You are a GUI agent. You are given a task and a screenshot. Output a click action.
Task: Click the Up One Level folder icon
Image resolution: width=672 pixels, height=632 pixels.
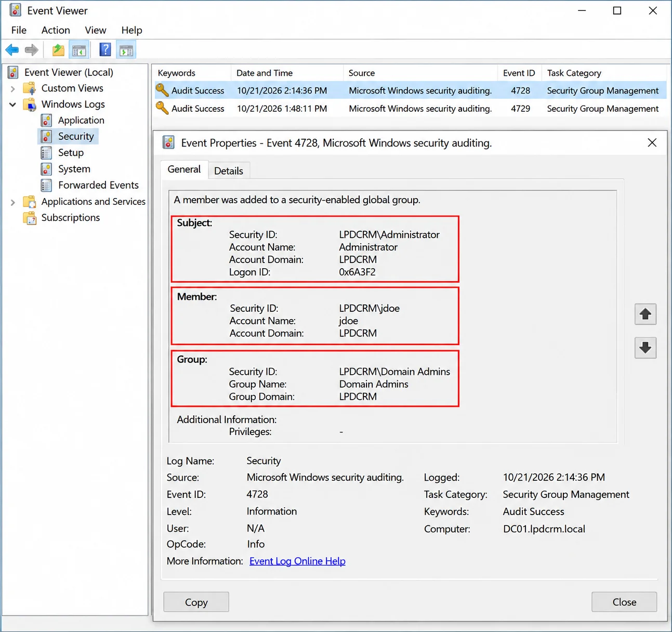[58, 50]
